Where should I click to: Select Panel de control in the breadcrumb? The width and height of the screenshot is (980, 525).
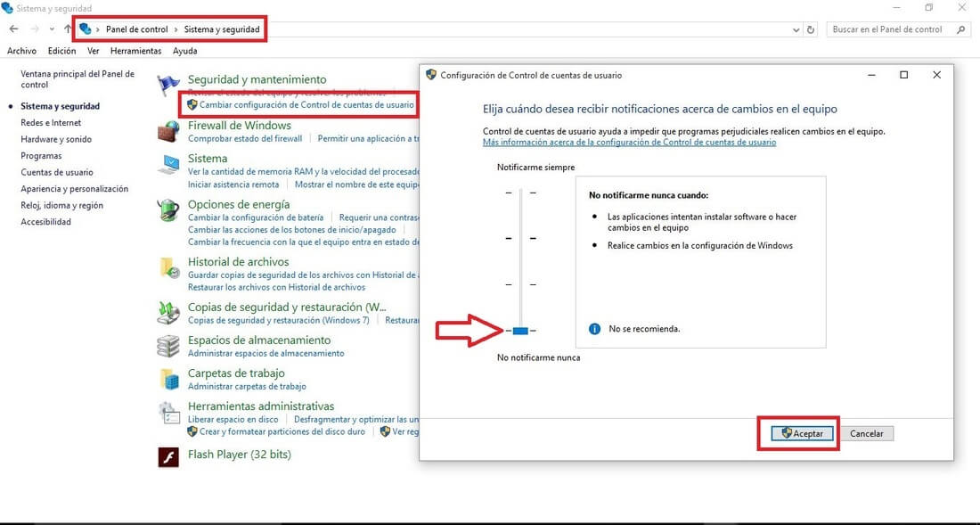tap(137, 29)
